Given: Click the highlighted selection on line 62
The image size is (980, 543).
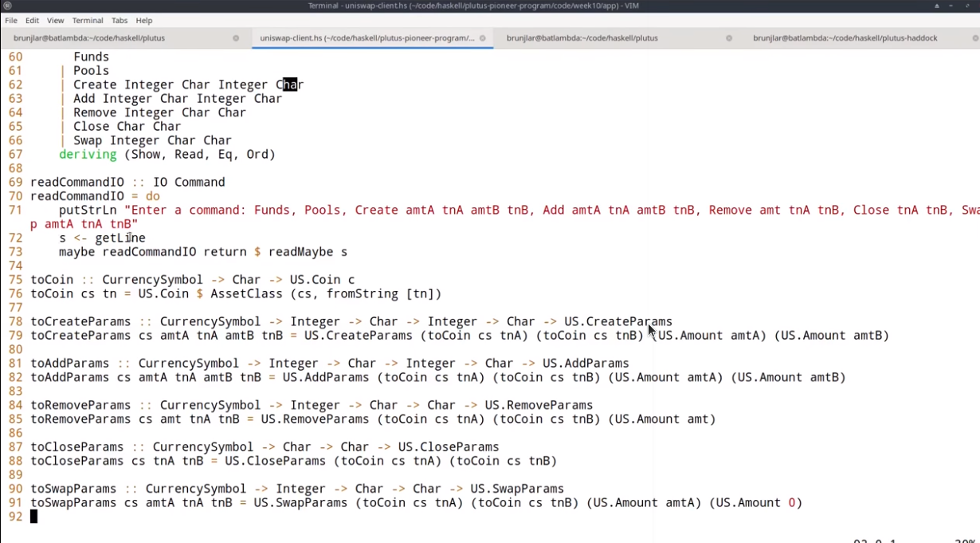Looking at the screenshot, I should point(290,85).
